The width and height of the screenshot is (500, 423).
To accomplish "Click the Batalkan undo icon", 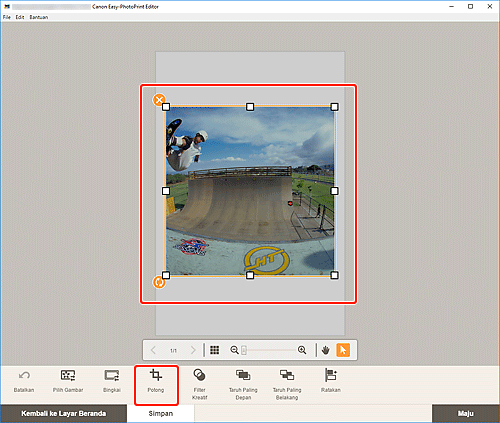I will (x=24, y=376).
